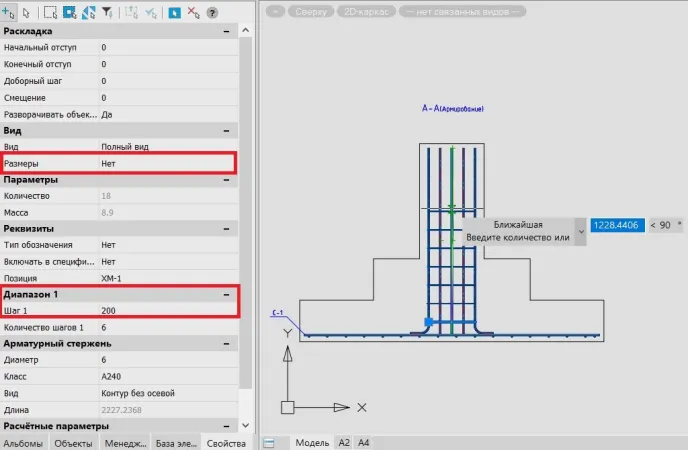Collapse the Раскладка section
Viewport: 688px width, 450px height.
pos(226,31)
